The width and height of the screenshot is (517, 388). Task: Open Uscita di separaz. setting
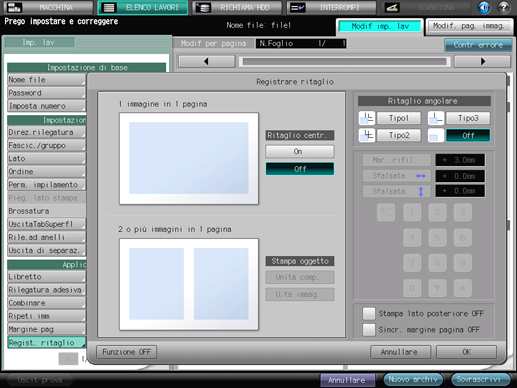pos(46,250)
